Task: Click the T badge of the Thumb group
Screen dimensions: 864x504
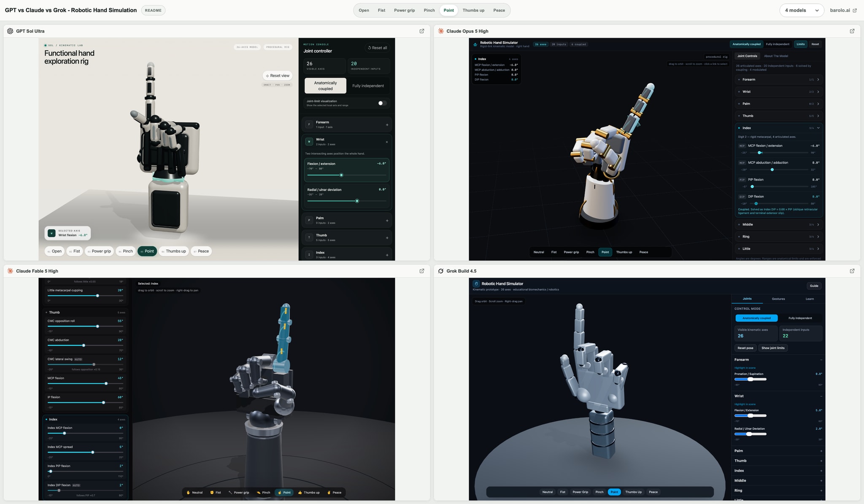Action: coord(309,237)
